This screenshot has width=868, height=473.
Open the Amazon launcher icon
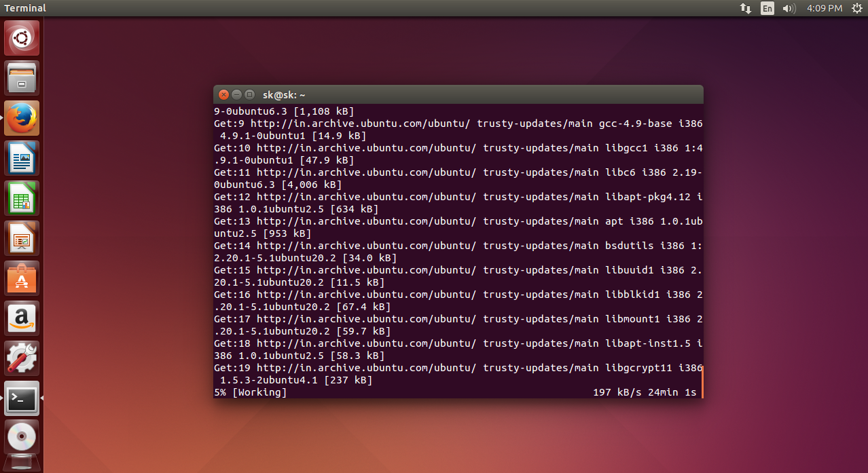[22, 318]
